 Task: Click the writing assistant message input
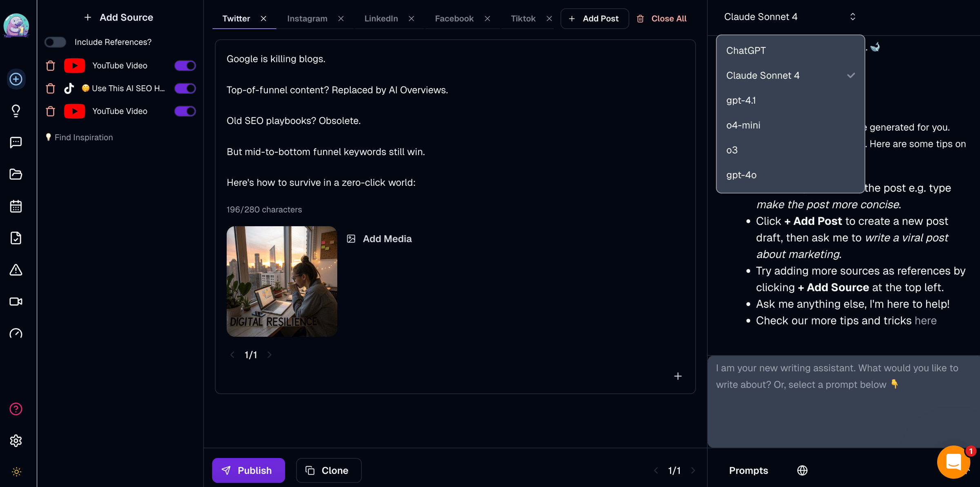pos(843,401)
